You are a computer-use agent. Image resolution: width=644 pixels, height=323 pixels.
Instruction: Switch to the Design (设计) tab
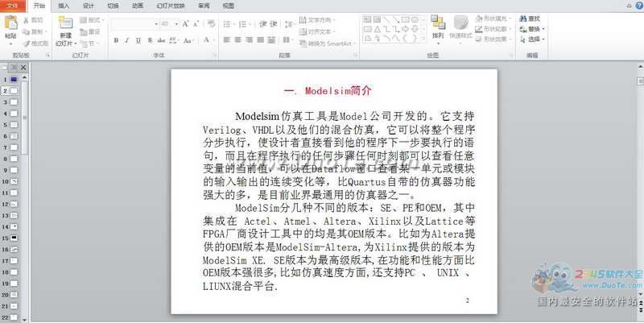click(89, 6)
